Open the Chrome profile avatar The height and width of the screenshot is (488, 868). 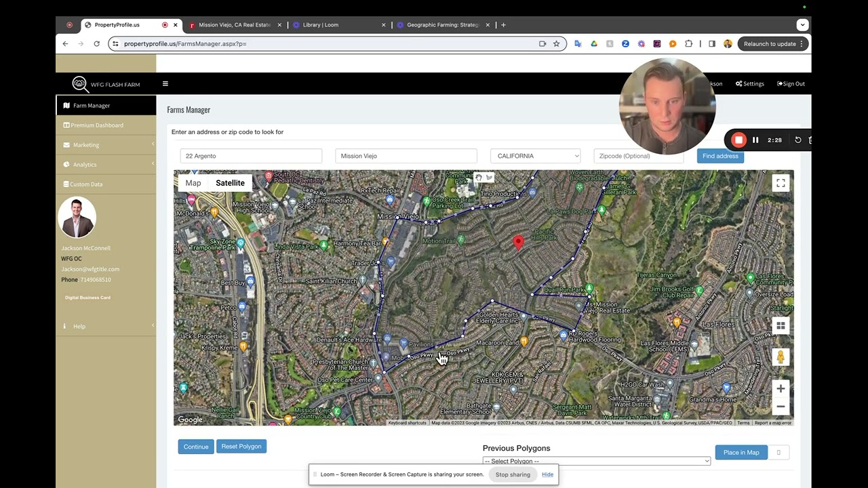(x=728, y=43)
